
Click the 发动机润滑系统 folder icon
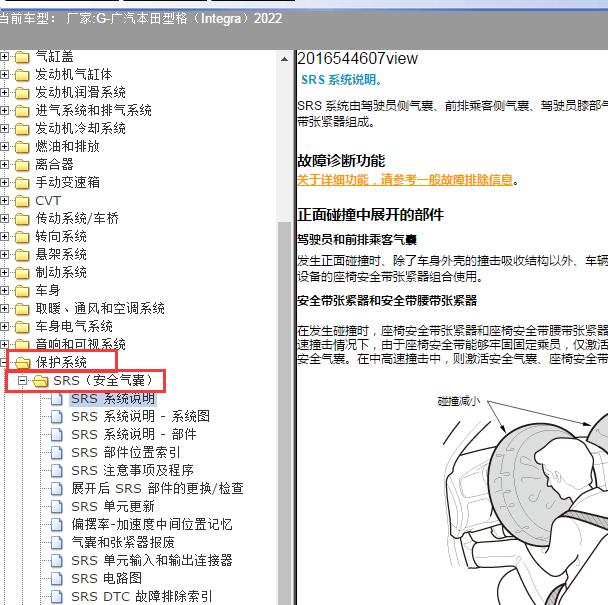tap(22, 93)
